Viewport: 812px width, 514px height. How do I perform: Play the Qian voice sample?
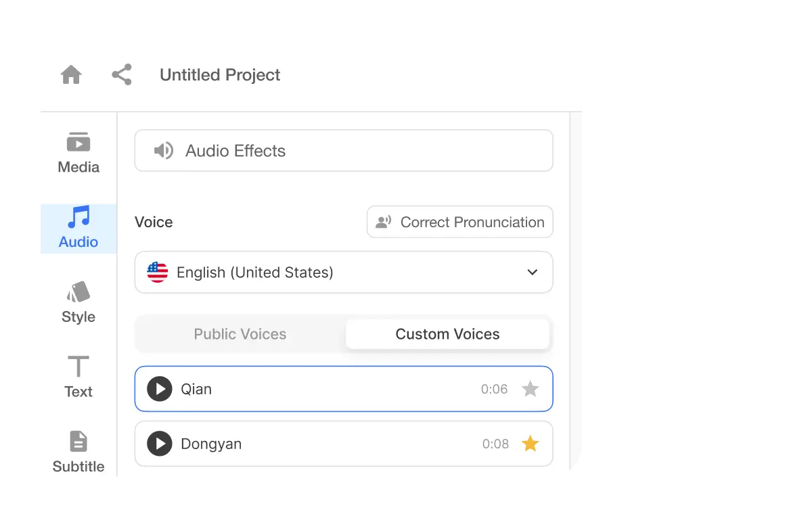coord(159,388)
